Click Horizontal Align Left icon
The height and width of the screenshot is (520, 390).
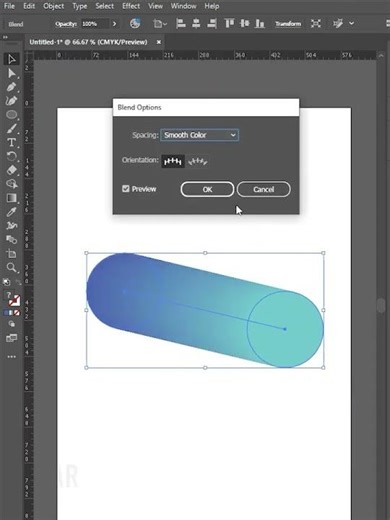tap(180, 23)
